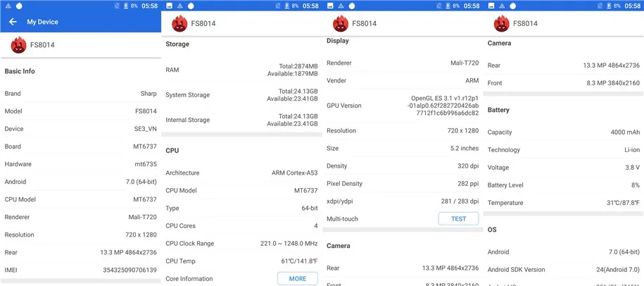Select the CPU Temp 61℃ row

point(241,261)
